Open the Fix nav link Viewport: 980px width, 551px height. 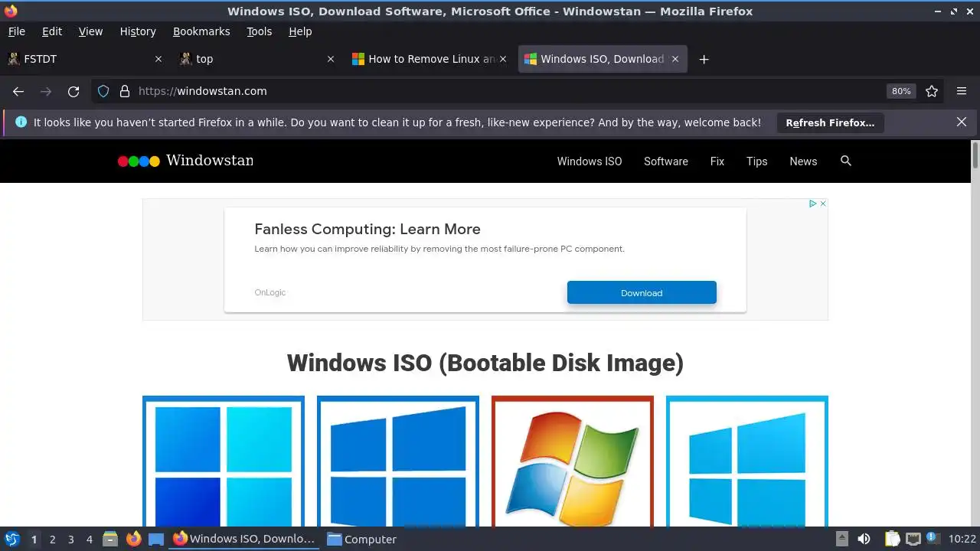(x=717, y=161)
